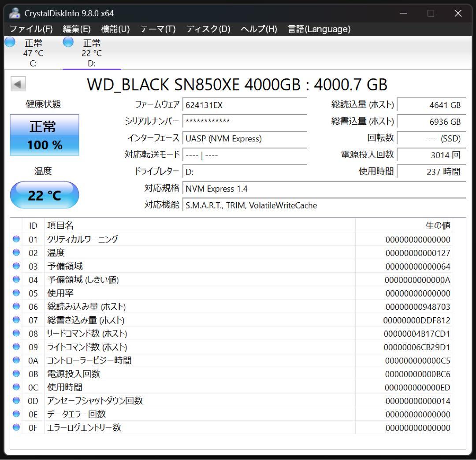The height and width of the screenshot is (460, 476).
Task: Click raw value 0000000000000A
Action: click(x=417, y=280)
